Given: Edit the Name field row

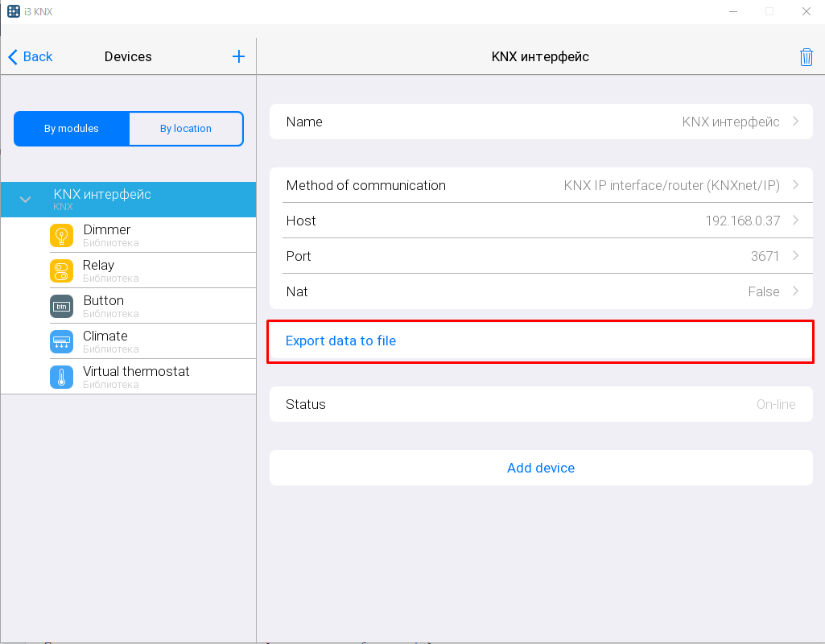Looking at the screenshot, I should coord(540,122).
